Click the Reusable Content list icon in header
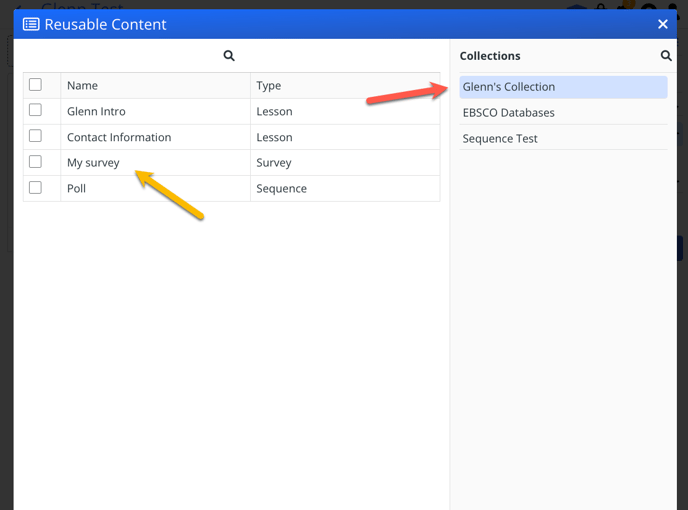Viewport: 688px width, 510px height. (x=31, y=24)
